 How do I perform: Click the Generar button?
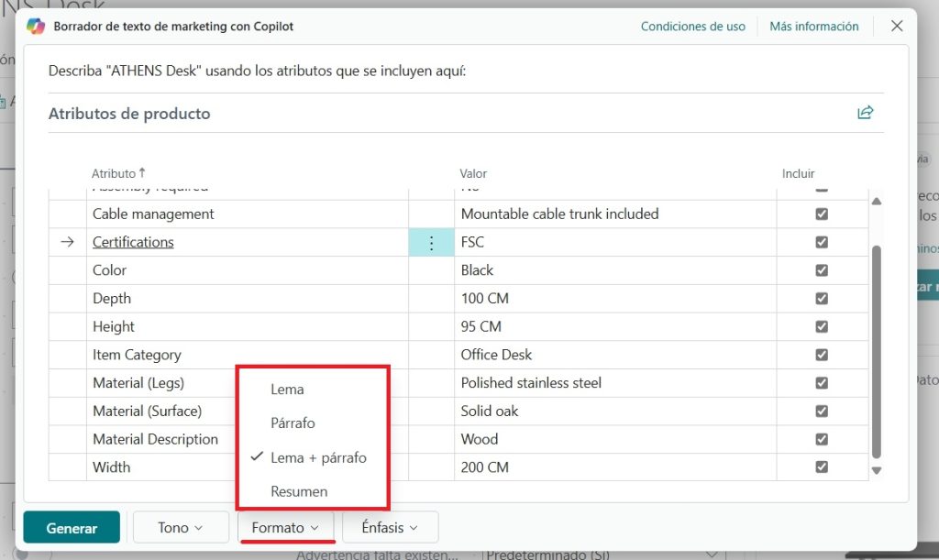click(x=72, y=527)
